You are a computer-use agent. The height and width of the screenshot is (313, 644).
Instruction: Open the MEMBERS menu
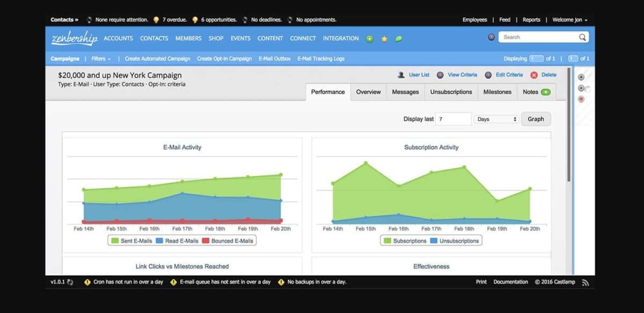point(188,39)
